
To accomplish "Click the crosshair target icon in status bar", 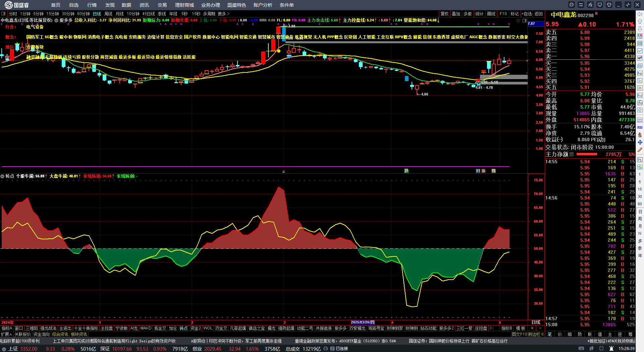I will click(601, 349).
